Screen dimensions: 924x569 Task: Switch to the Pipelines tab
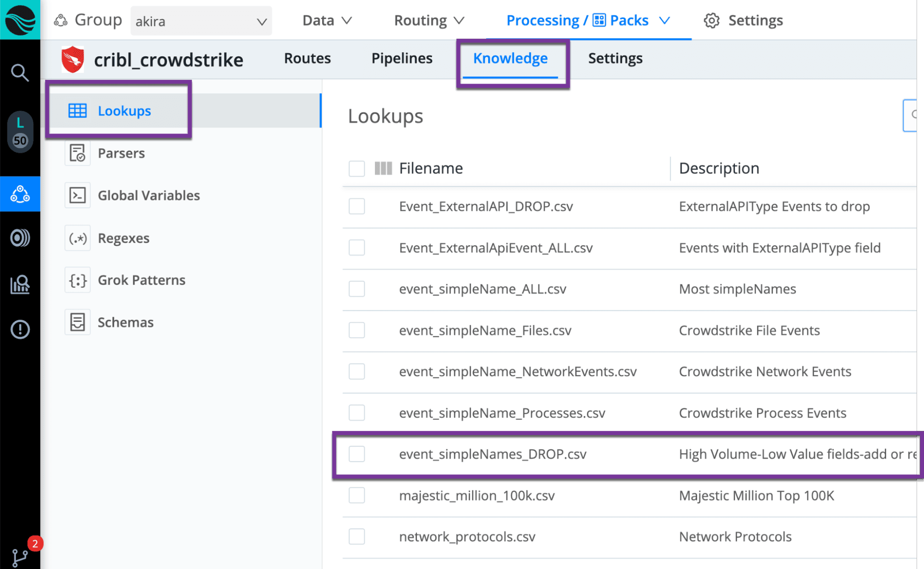point(402,59)
